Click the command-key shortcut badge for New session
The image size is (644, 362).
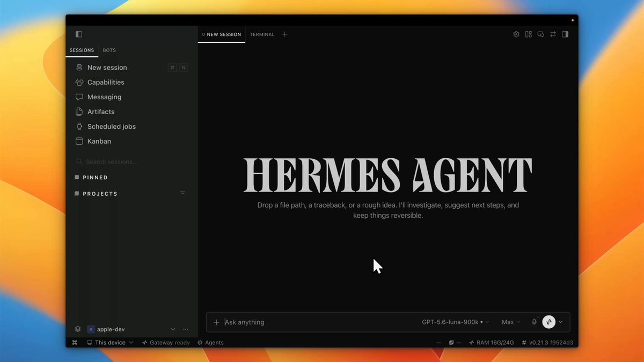tap(172, 68)
